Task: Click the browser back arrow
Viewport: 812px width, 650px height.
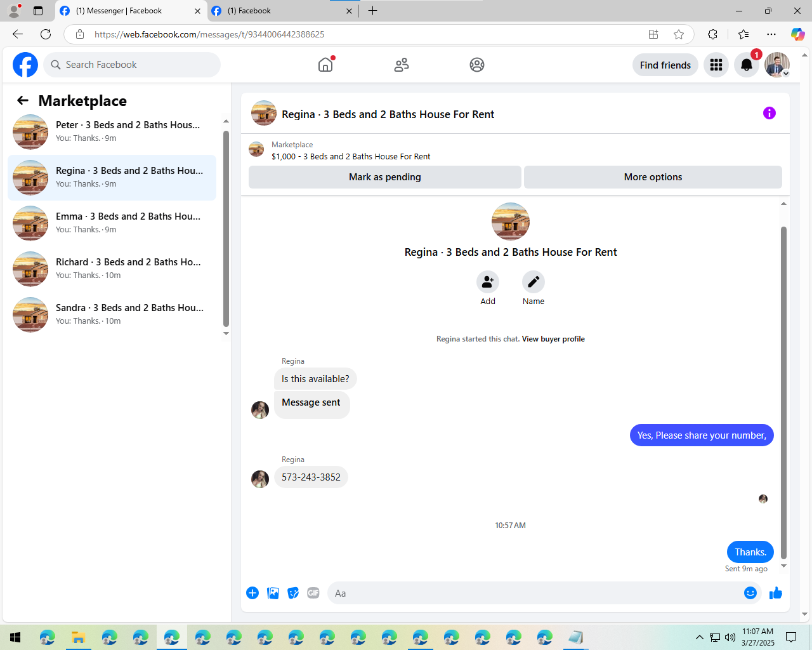Action: click(x=18, y=34)
